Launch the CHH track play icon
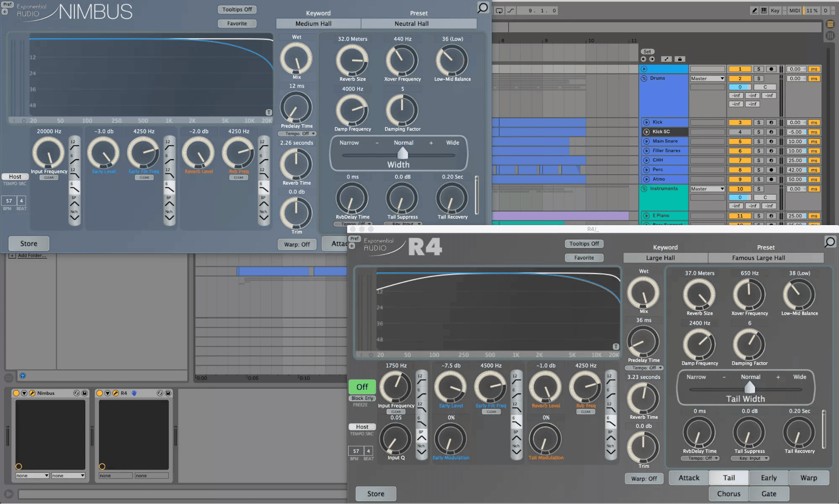Viewport: 839px width, 504px height. click(x=646, y=160)
